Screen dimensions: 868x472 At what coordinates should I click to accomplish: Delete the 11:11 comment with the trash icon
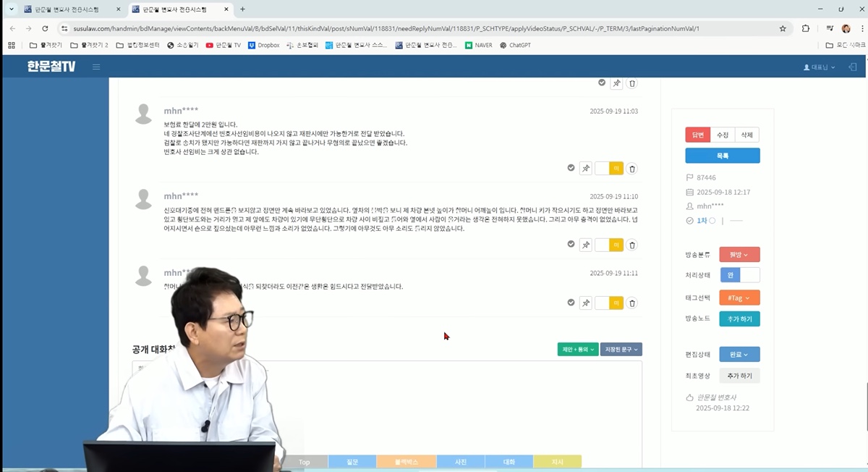(631, 303)
